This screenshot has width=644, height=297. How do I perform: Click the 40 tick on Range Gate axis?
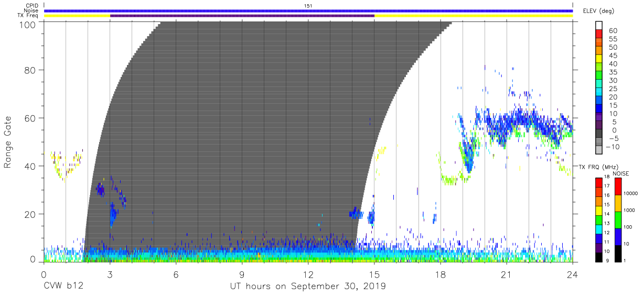pos(31,166)
